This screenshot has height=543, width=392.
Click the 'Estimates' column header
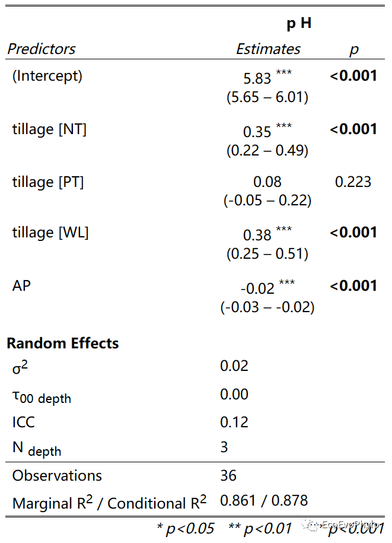(268, 49)
